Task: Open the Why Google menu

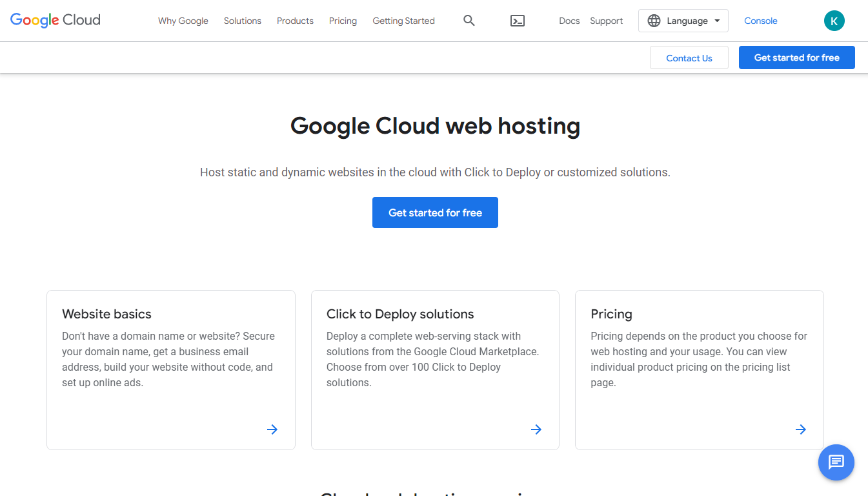Action: 183,21
